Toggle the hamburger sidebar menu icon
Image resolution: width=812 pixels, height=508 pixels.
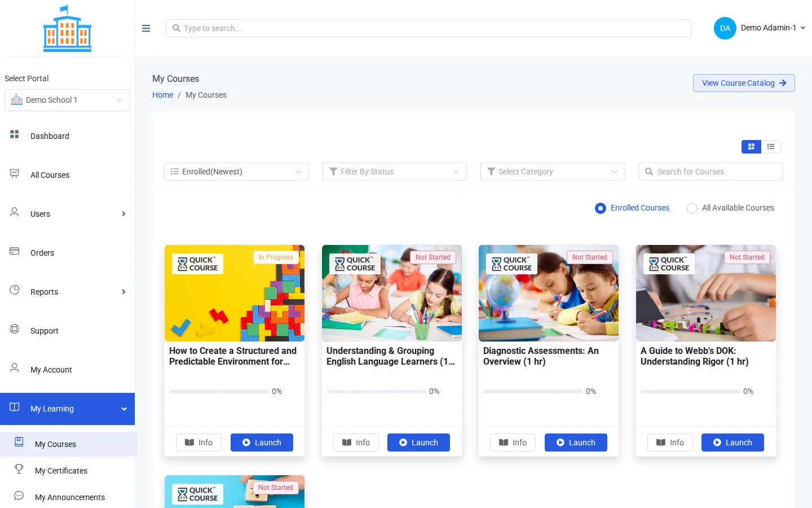coord(146,28)
